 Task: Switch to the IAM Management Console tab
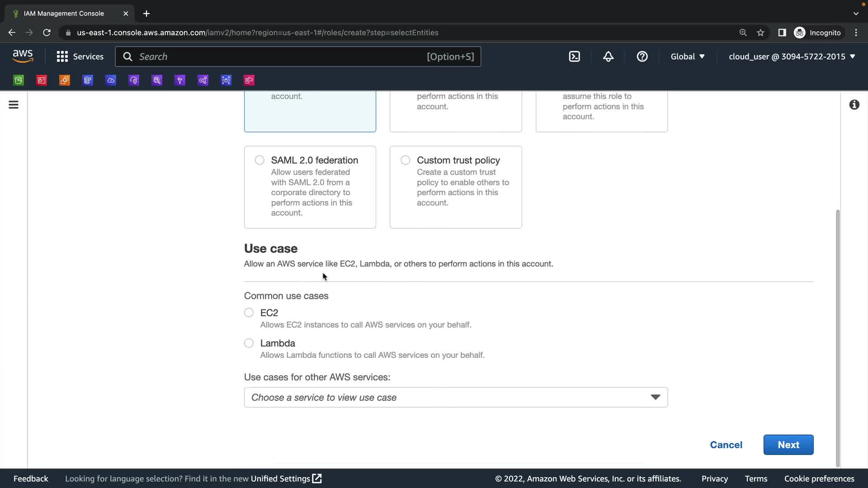(64, 14)
